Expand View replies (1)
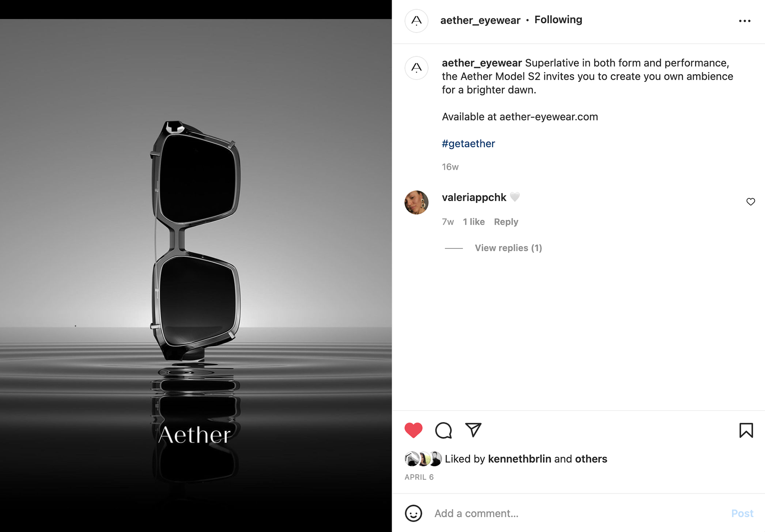Viewport: 765px width, 532px height. pyautogui.click(x=508, y=248)
